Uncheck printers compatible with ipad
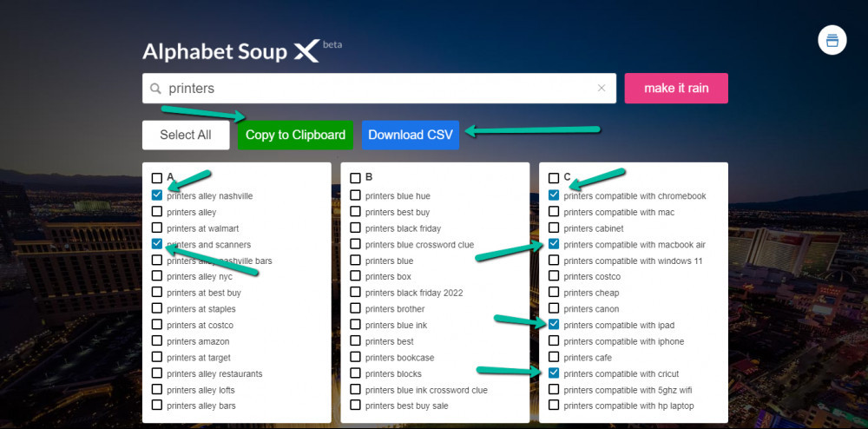Screen dimensions: 868x429 point(554,325)
